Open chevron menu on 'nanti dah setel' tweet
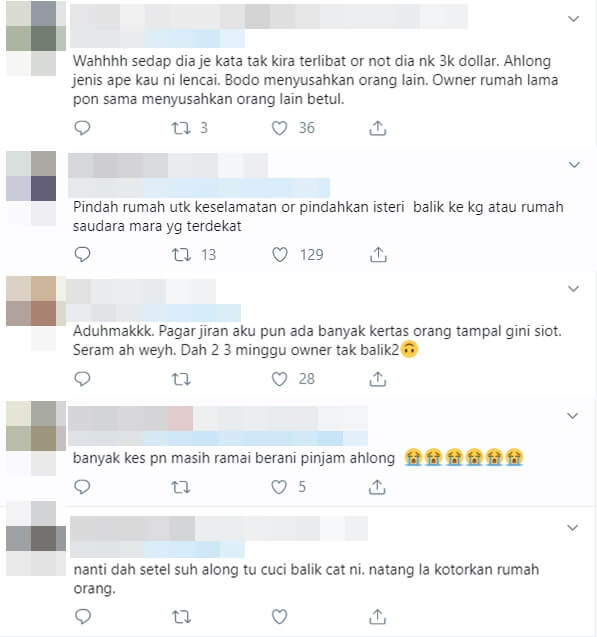The height and width of the screenshot is (637, 597). coord(572,528)
